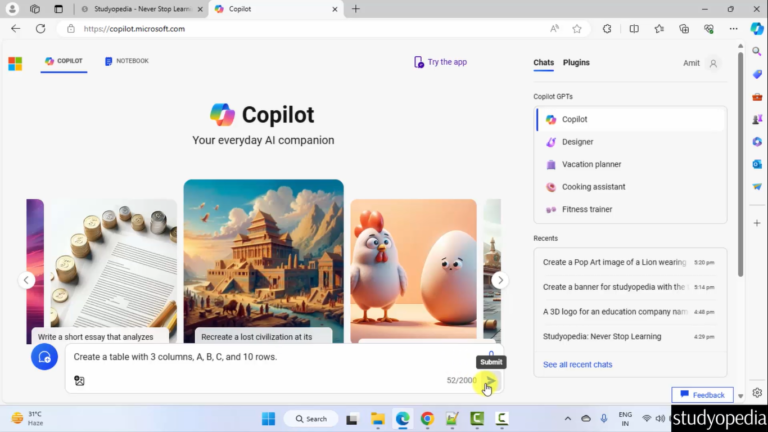Switch to the Plugins tab
This screenshot has width=768, height=432.
[x=576, y=63]
